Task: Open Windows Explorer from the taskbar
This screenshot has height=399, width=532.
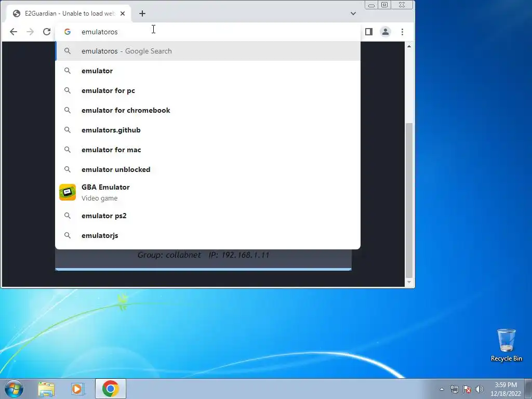Action: click(46, 389)
